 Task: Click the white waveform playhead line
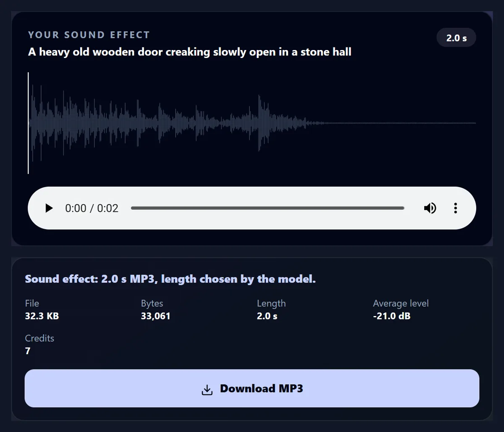[28, 123]
